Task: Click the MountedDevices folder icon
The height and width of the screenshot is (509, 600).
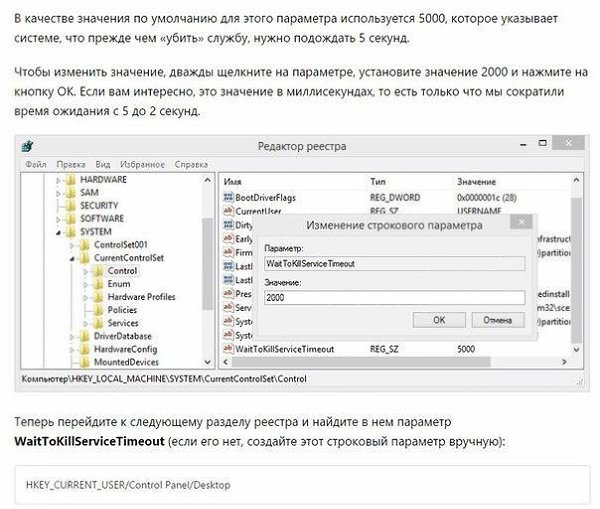Action: (x=84, y=362)
